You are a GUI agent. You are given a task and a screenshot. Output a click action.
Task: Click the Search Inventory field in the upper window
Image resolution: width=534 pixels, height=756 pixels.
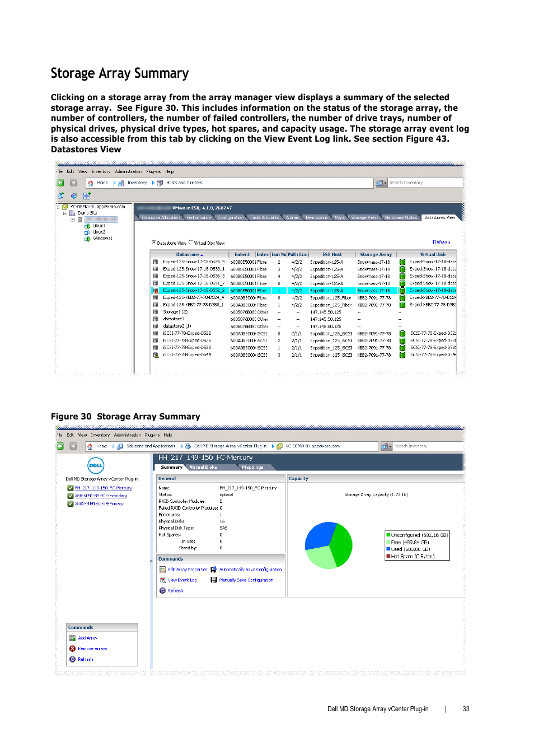click(x=425, y=183)
